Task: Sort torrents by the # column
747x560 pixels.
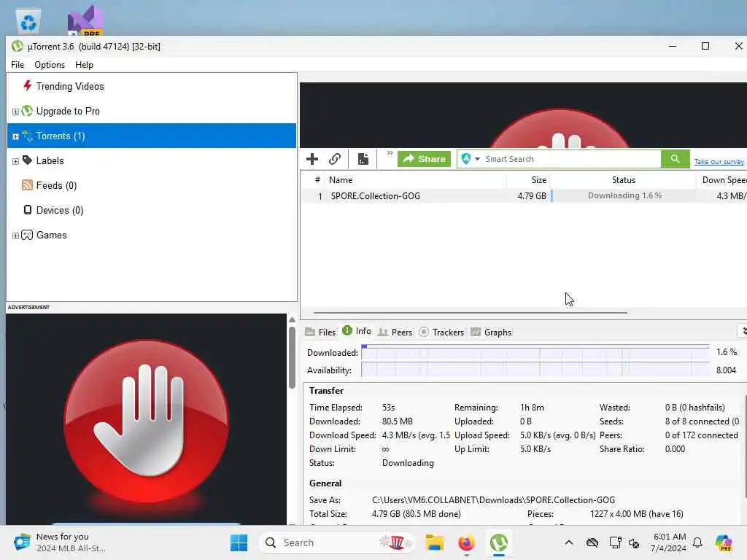Action: coord(317,180)
